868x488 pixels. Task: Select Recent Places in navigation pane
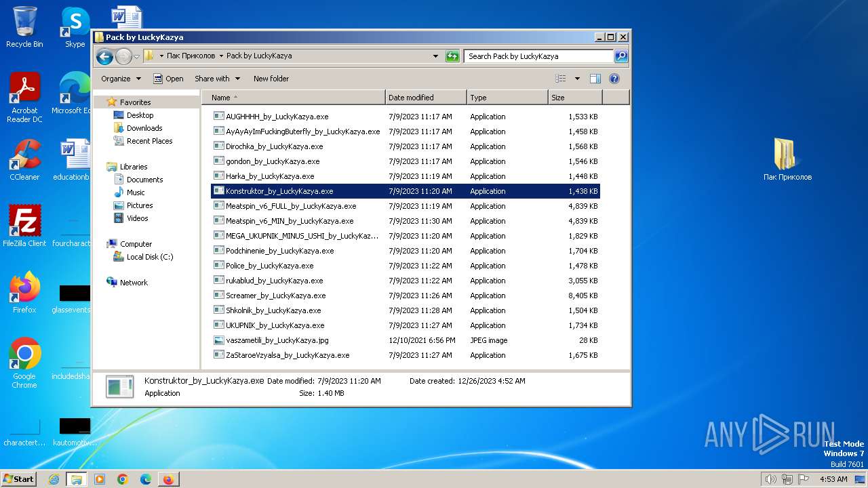point(149,141)
